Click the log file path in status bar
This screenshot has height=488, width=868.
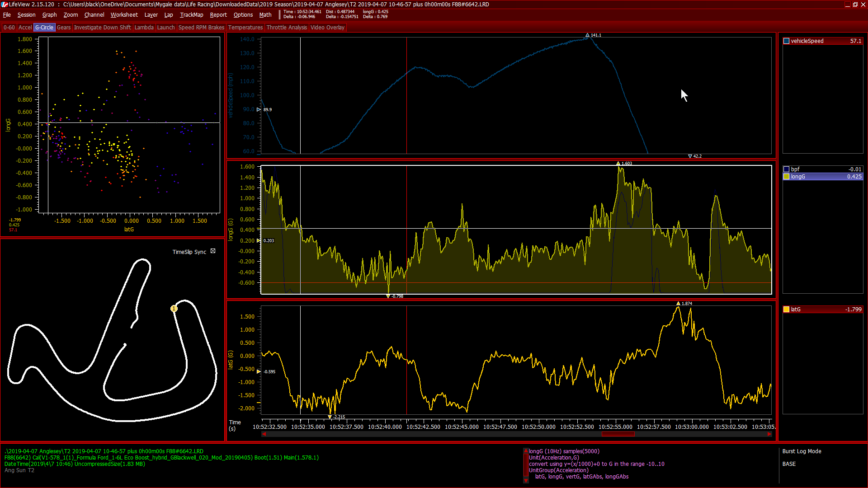pyautogui.click(x=104, y=451)
